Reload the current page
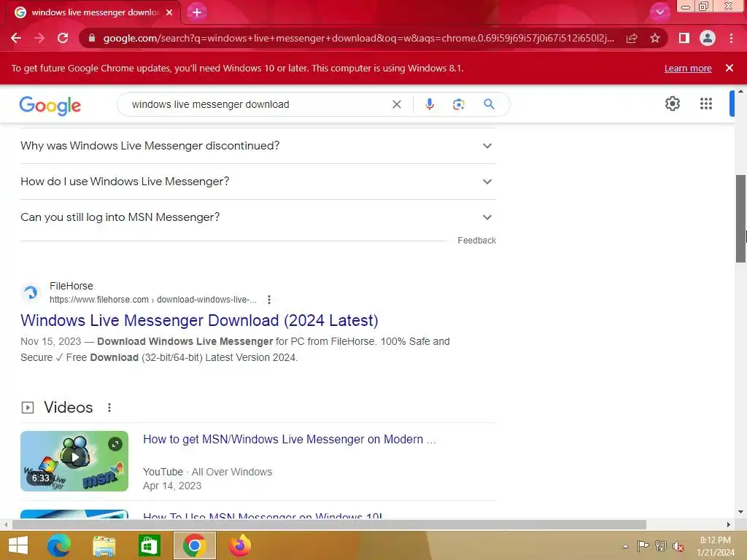Viewport: 747px width, 560px height. click(x=63, y=38)
